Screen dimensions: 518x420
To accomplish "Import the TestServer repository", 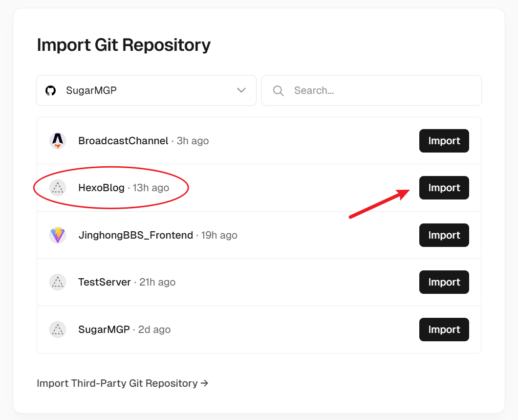I will pos(444,282).
